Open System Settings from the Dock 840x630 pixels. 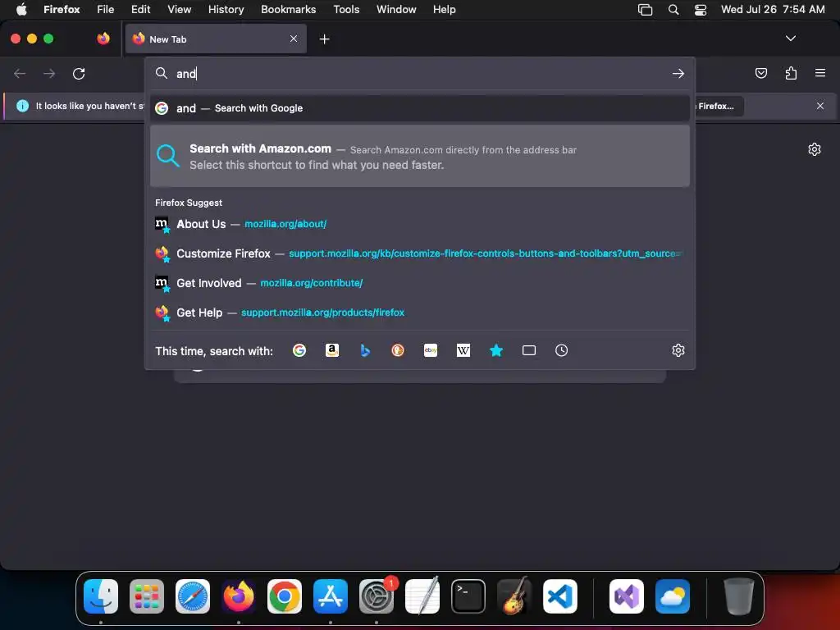pyautogui.click(x=377, y=596)
